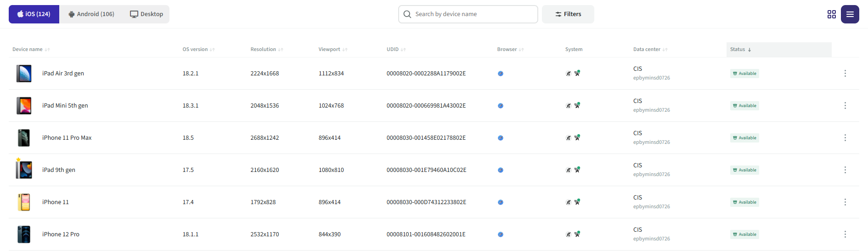This screenshot has height=251, width=868.
Task: Click no-SIM icon for iPad Mini 5th gen
Action: tap(569, 106)
